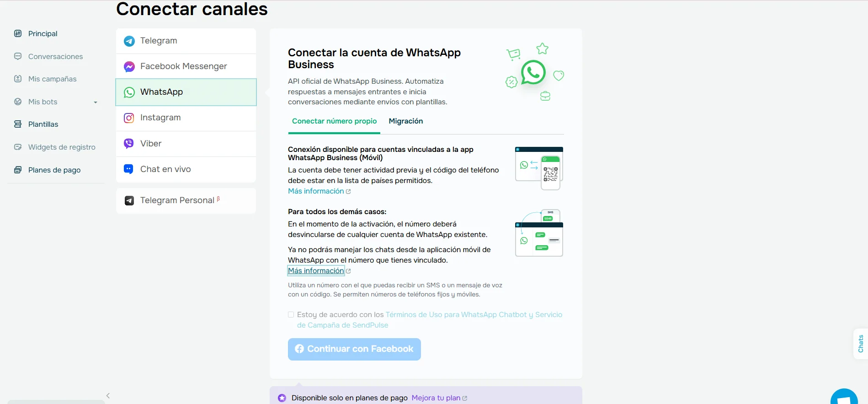Open Conversaciones in the sidebar

click(56, 56)
